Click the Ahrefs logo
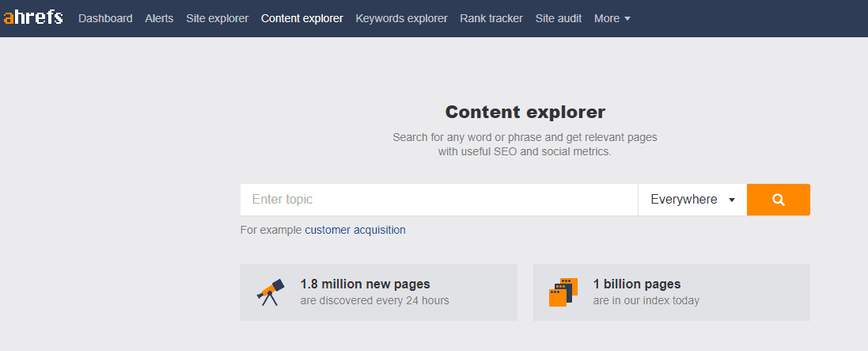The image size is (868, 351). point(33,17)
